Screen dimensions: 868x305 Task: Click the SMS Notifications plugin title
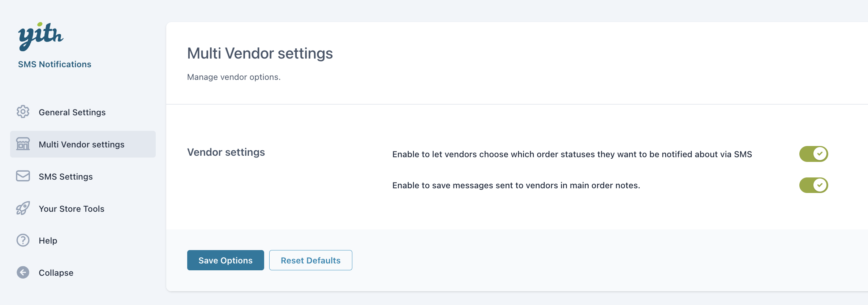click(x=55, y=64)
